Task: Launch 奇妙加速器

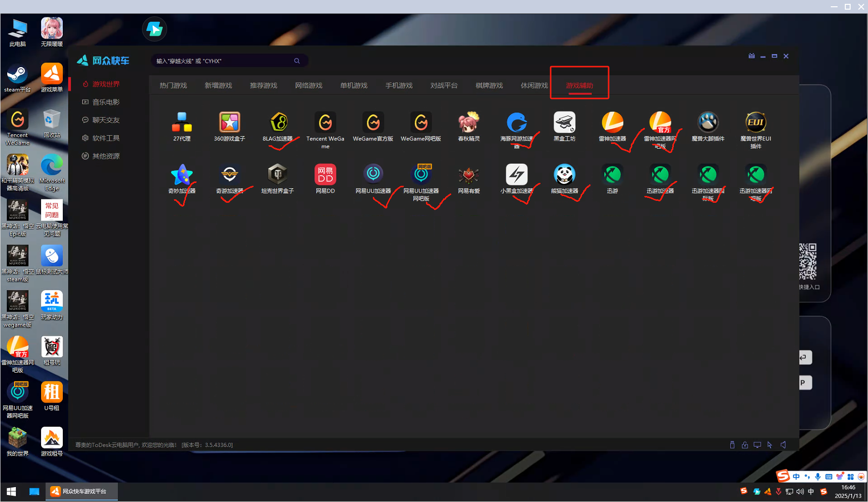Action: click(x=182, y=175)
